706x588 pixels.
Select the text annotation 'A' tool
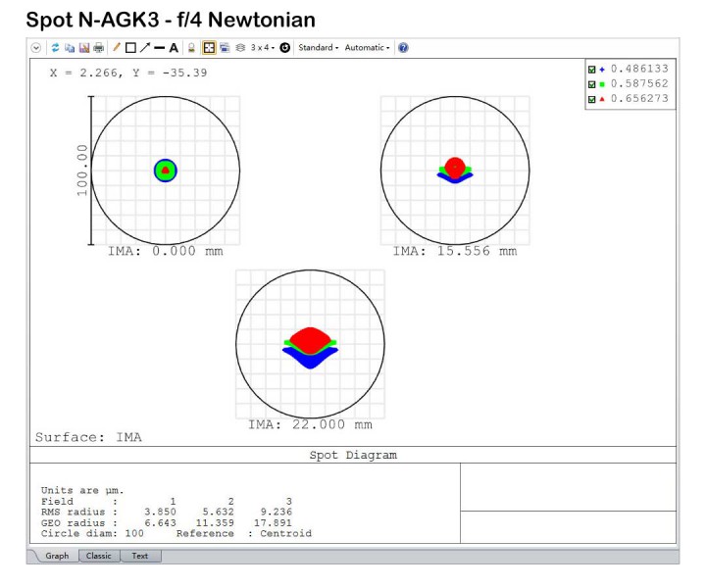tap(174, 47)
